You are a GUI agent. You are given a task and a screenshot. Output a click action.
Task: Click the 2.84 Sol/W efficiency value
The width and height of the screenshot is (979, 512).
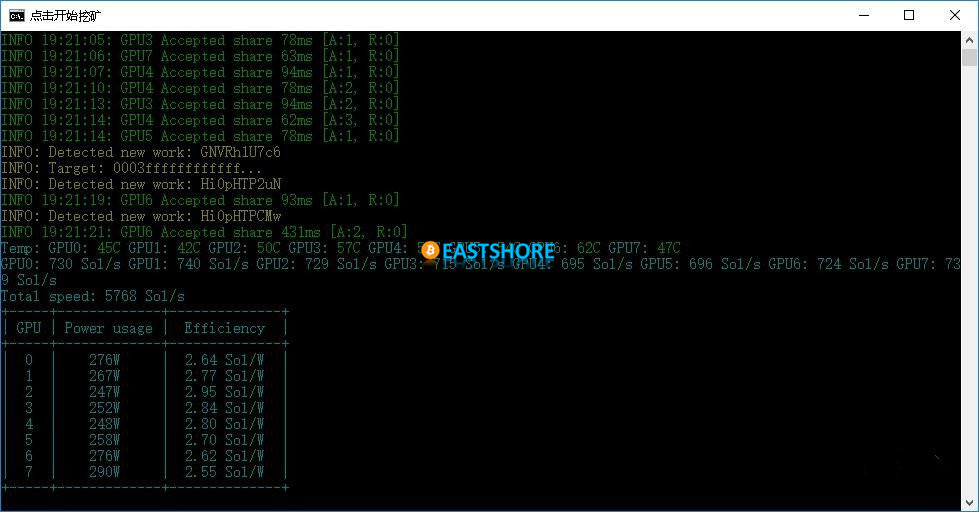pos(225,408)
